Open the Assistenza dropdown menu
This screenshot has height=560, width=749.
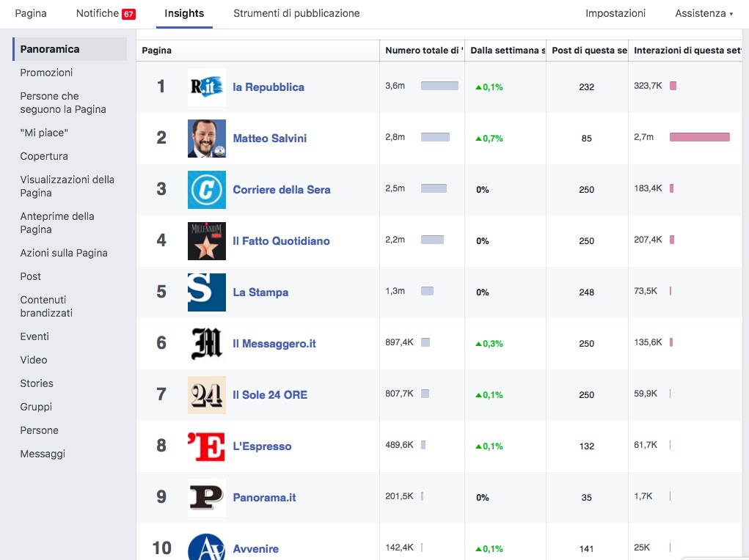click(704, 13)
